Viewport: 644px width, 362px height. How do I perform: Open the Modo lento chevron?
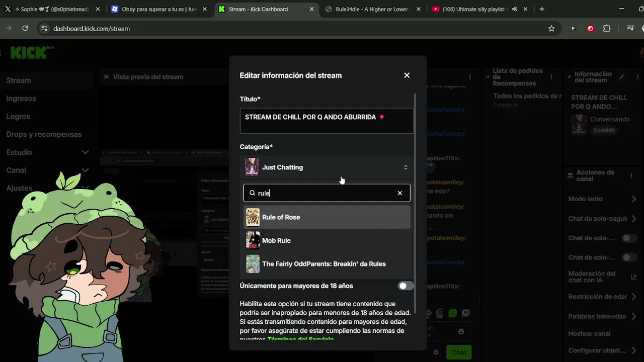(634, 199)
